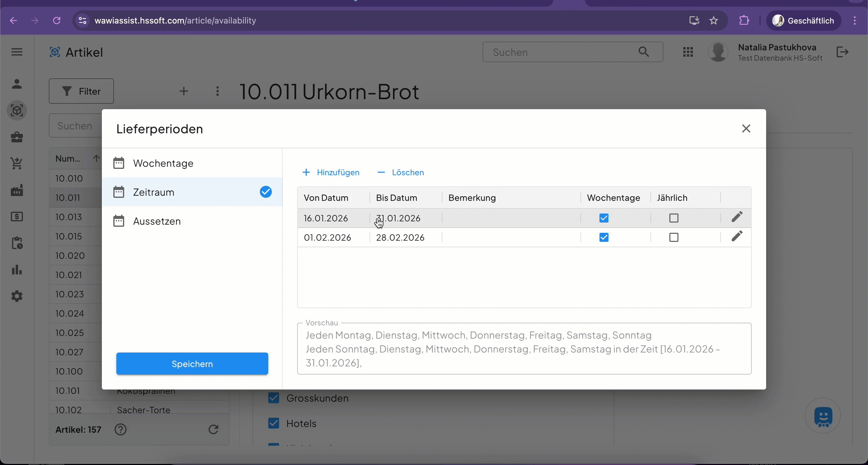868x465 pixels.
Task: Click the logout icon next to the username
Action: coord(842,52)
